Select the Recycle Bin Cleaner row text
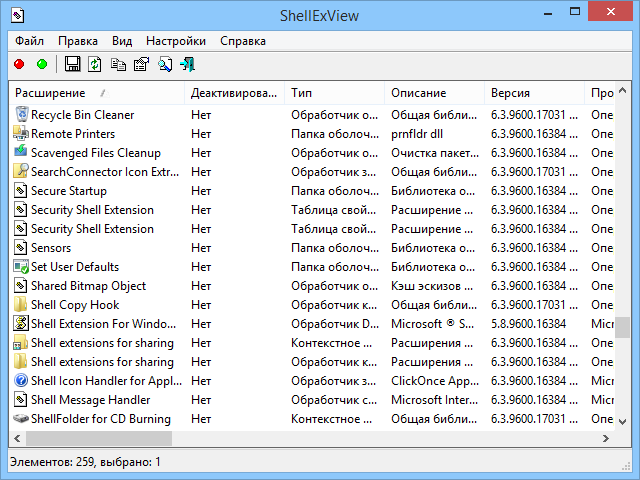640x480 pixels. 82,115
